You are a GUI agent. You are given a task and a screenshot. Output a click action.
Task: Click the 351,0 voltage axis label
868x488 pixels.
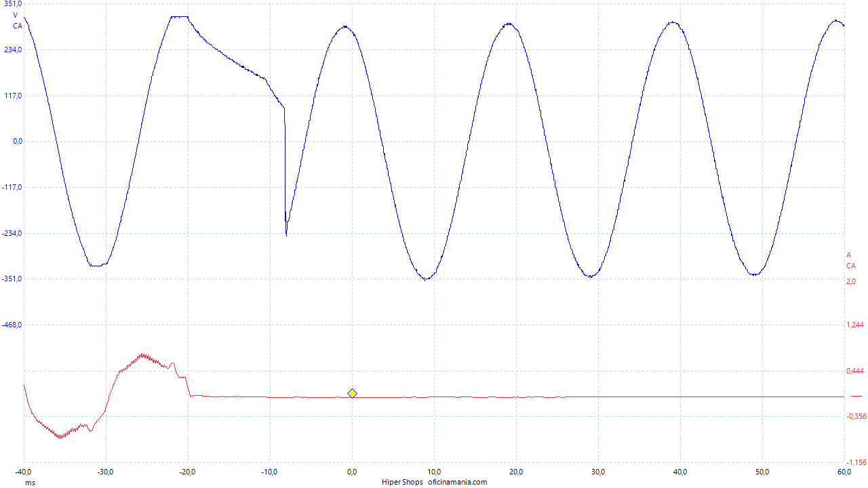pos(13,4)
